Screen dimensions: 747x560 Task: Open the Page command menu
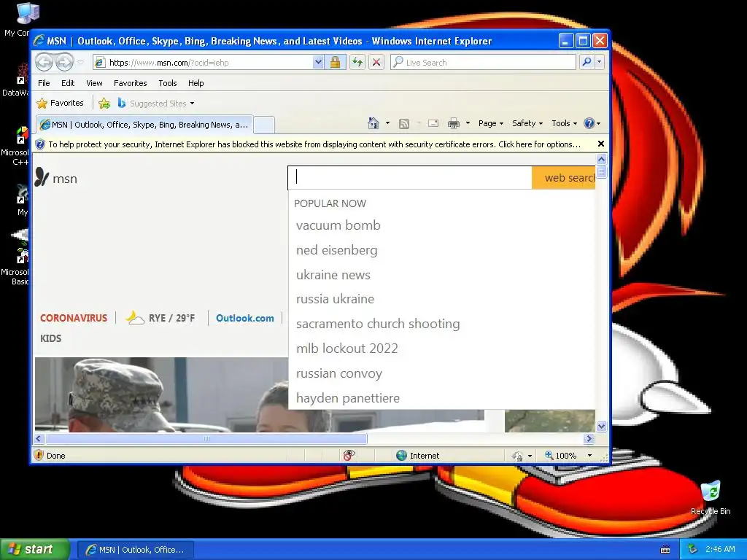click(x=491, y=123)
